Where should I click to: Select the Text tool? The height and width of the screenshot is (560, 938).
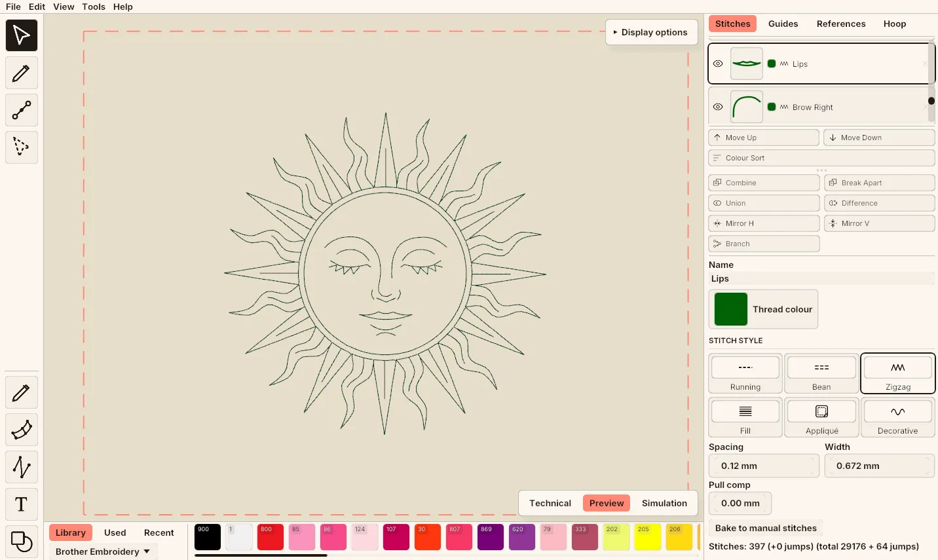tap(22, 504)
